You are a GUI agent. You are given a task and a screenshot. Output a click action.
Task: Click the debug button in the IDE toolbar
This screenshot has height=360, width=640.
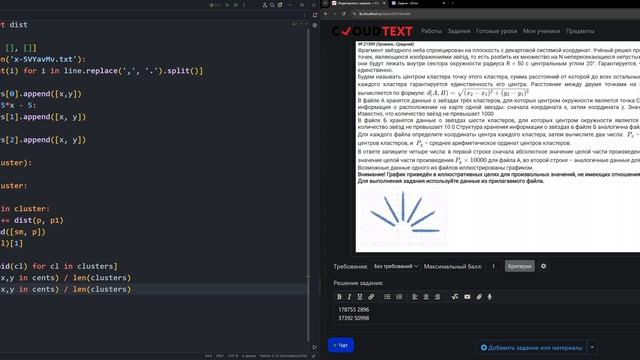tap(236, 5)
